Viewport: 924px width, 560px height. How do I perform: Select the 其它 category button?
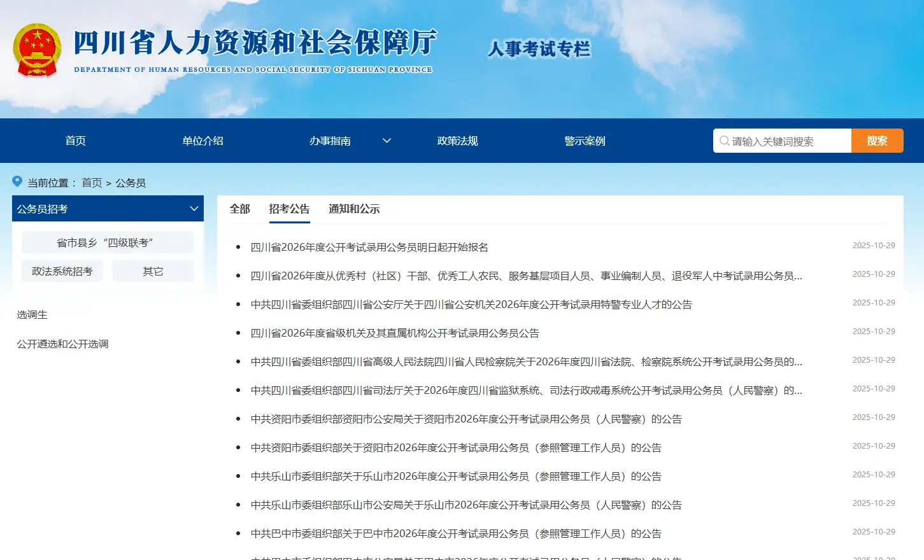[x=153, y=271]
